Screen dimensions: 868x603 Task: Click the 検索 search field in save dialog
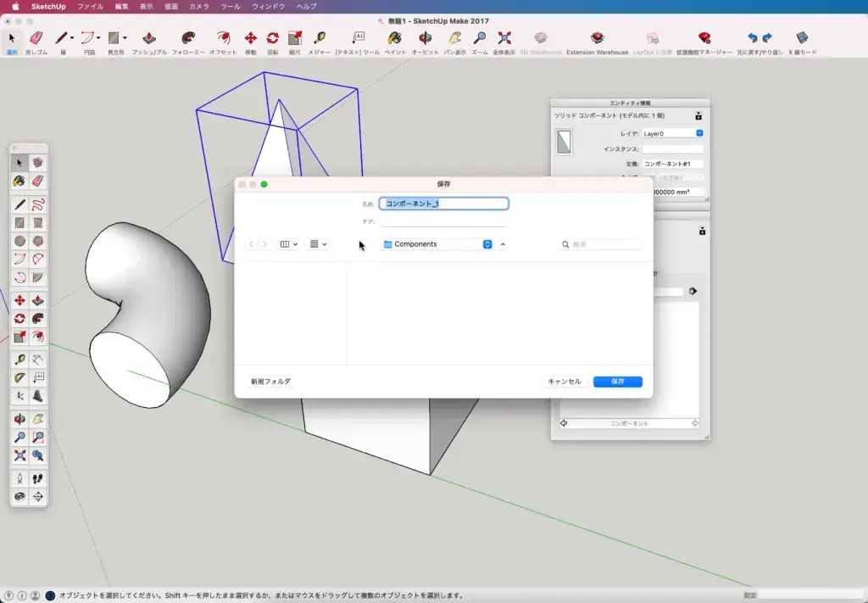[x=601, y=244]
